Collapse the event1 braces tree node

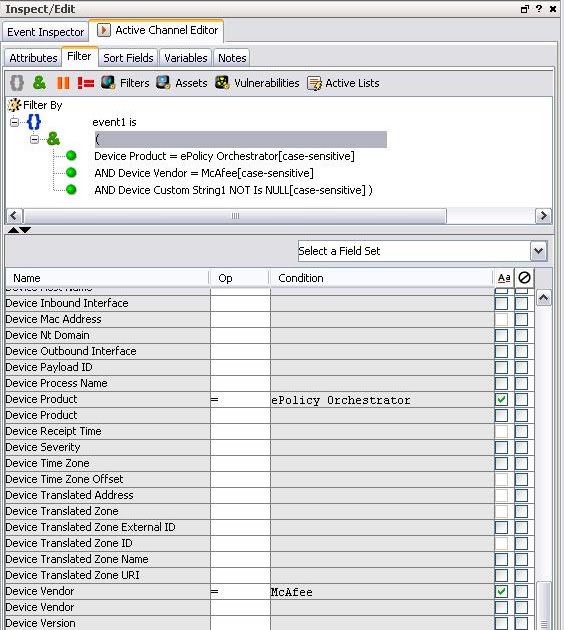click(14, 122)
